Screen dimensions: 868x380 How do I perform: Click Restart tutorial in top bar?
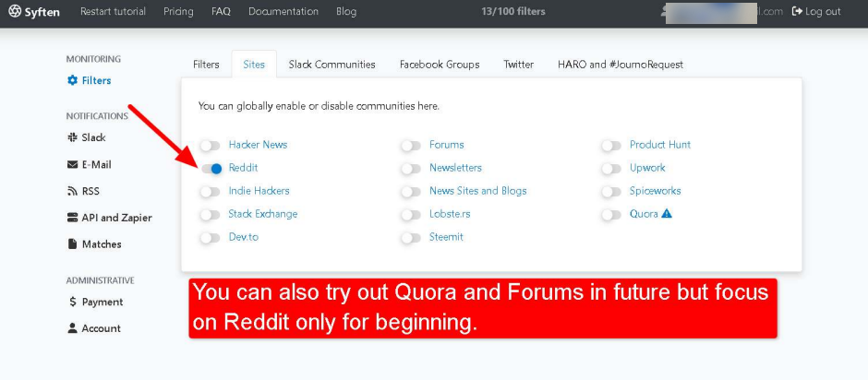113,11
